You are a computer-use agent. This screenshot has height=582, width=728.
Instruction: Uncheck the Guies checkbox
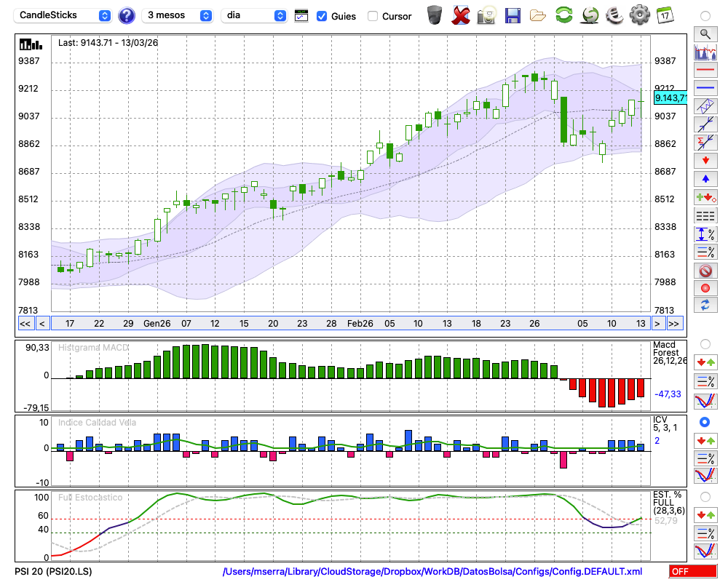tap(322, 16)
